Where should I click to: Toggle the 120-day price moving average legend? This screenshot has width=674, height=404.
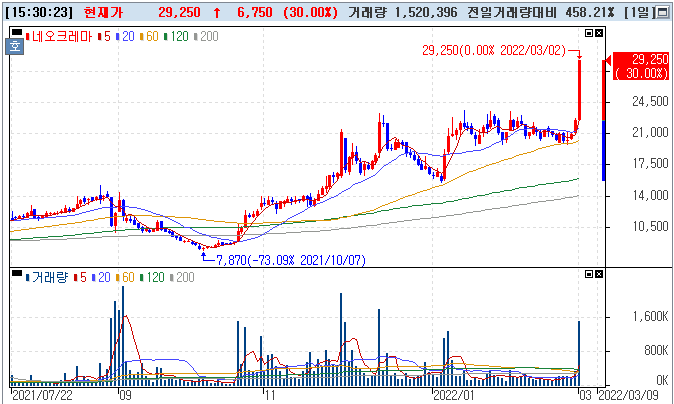tap(177, 37)
